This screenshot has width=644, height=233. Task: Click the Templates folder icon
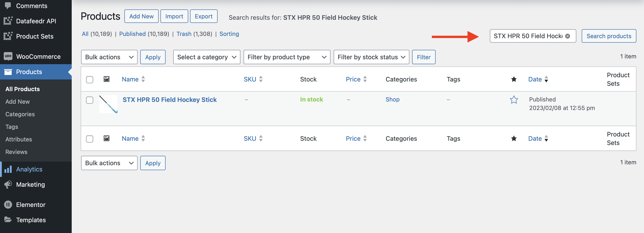(8, 220)
